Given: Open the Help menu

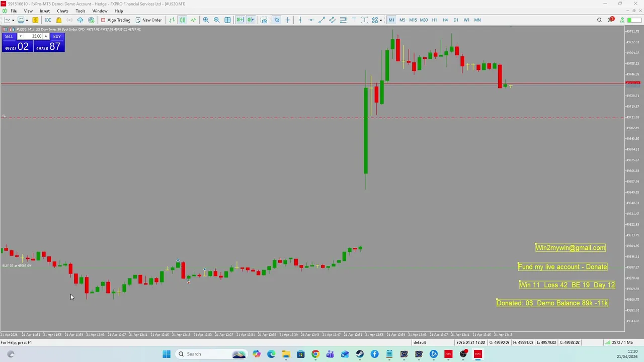Looking at the screenshot, I should click(119, 11).
